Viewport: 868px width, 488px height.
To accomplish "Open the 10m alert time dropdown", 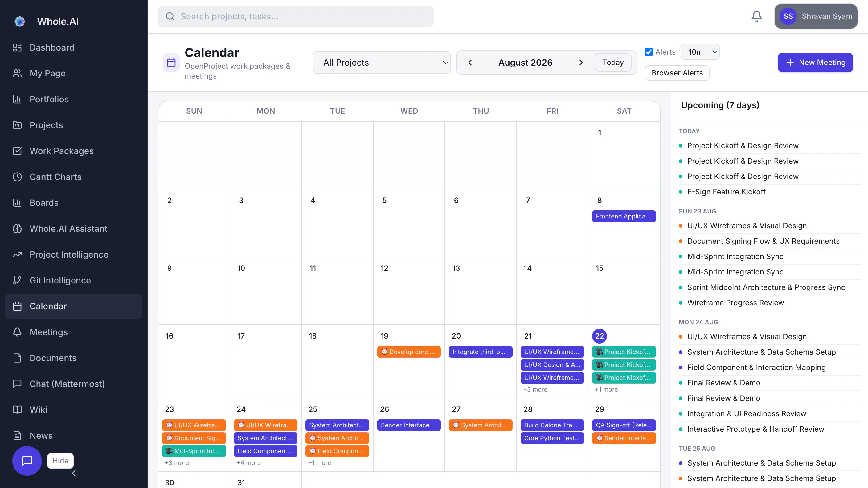I will click(x=700, y=52).
